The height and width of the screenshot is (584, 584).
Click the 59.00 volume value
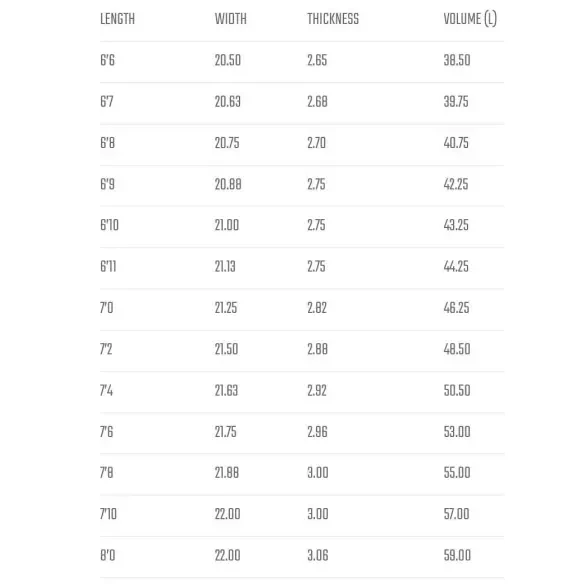pyautogui.click(x=457, y=556)
